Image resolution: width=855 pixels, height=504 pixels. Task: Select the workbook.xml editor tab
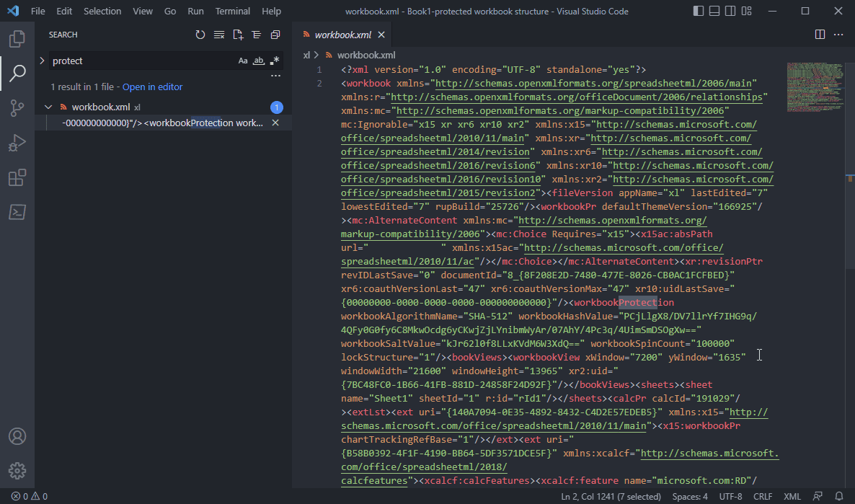(x=343, y=35)
